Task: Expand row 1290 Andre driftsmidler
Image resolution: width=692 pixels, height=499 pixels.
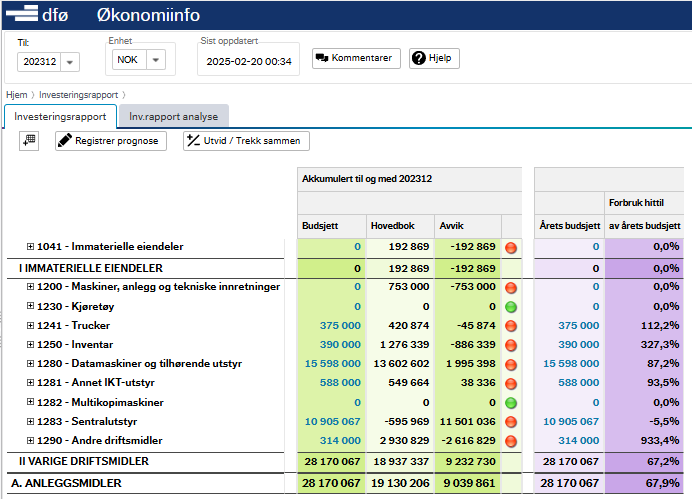Action: point(30,440)
